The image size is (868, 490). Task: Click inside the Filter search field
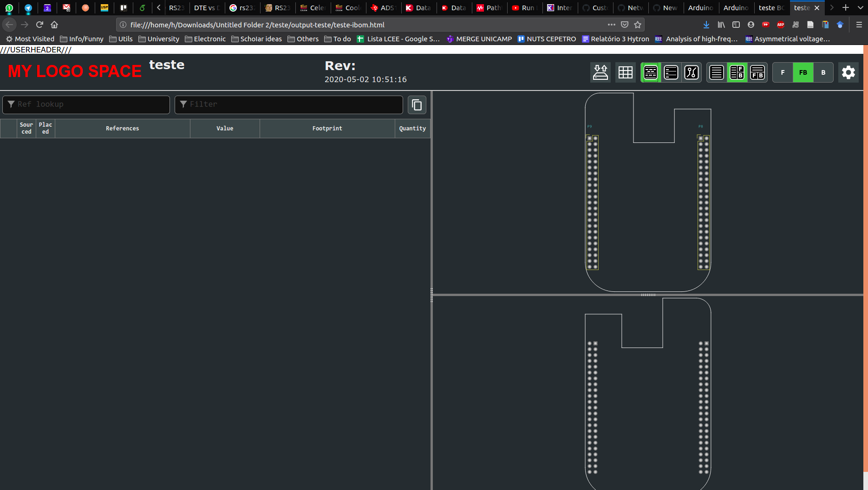[x=288, y=104]
